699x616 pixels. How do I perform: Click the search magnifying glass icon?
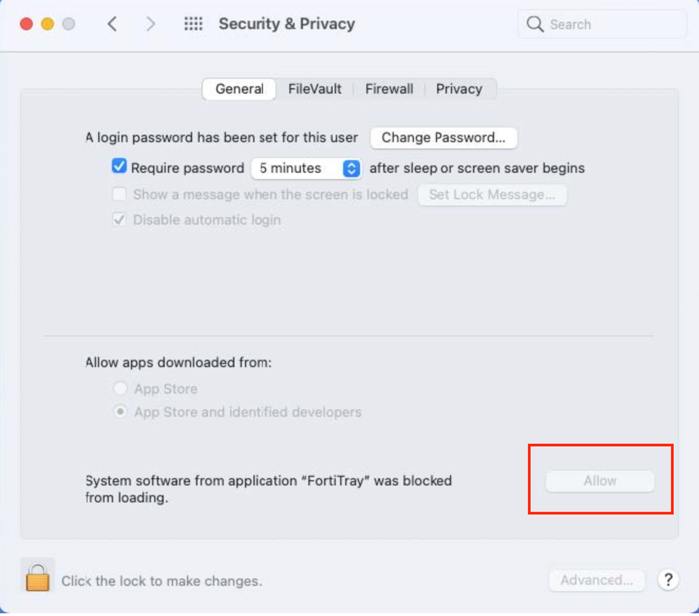click(535, 24)
